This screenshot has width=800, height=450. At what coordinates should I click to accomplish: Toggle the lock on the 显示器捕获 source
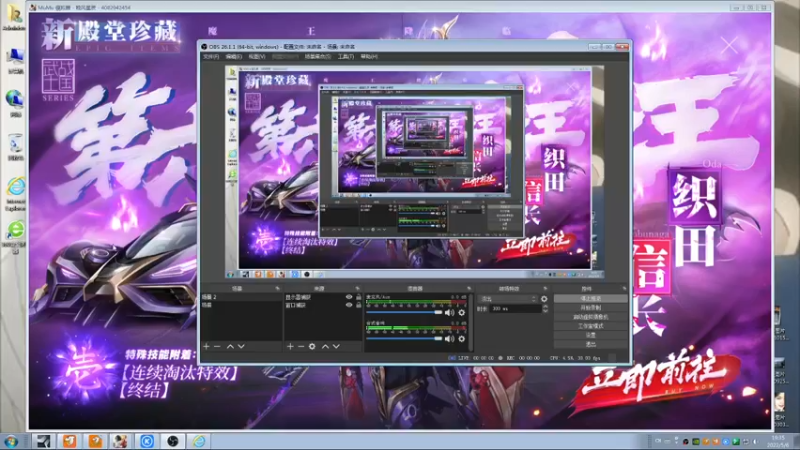coord(358,297)
